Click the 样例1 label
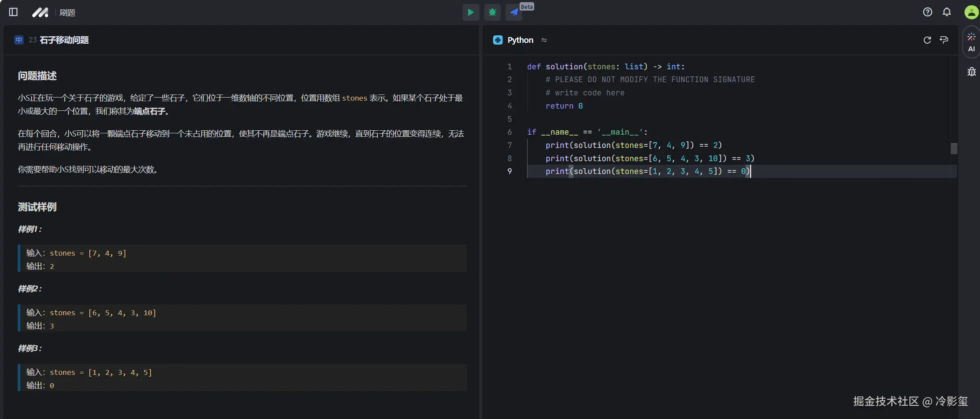 tap(30, 229)
